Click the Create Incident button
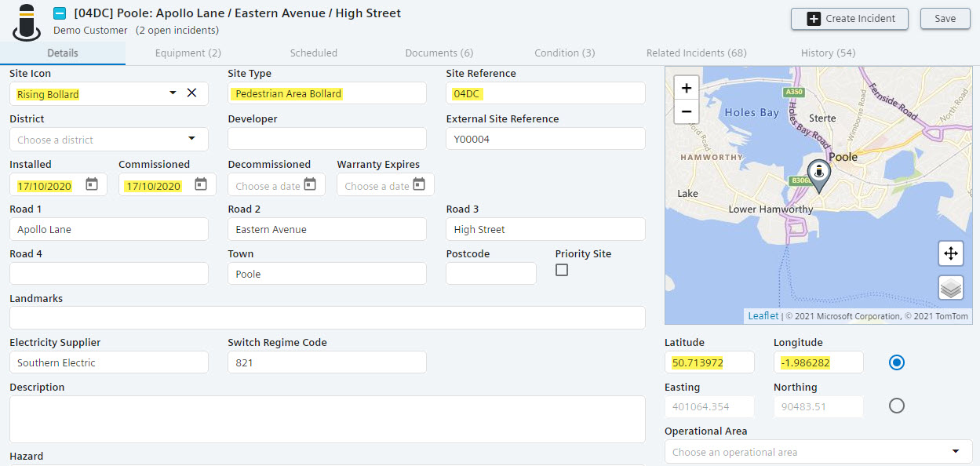 849,19
